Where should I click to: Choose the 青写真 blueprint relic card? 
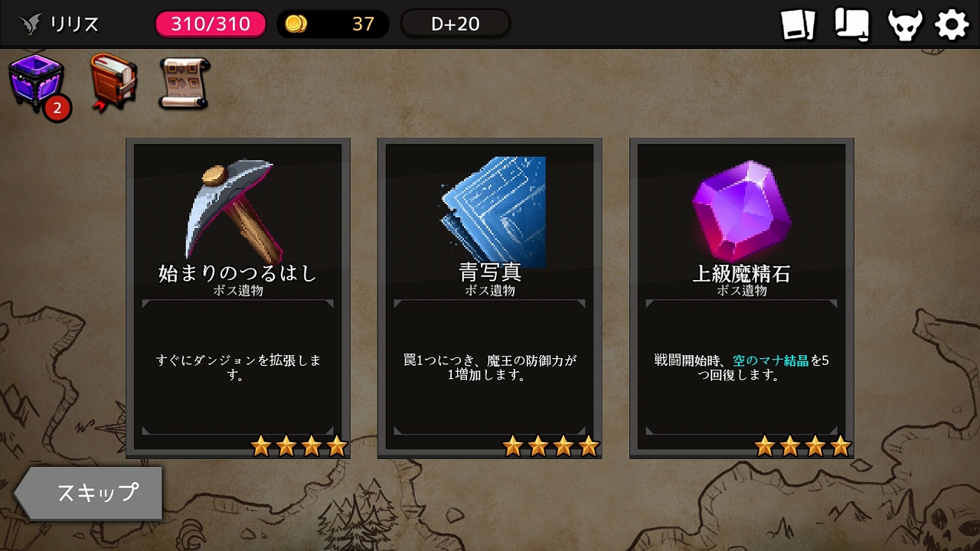pos(490,298)
